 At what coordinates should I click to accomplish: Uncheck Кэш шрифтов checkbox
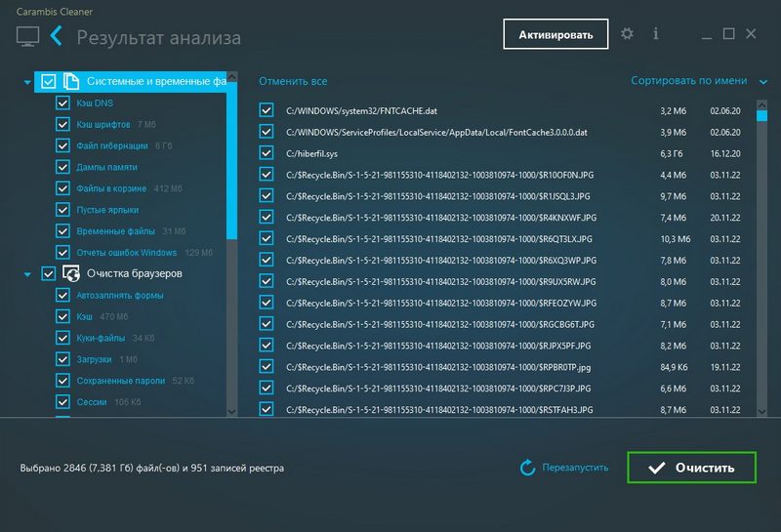point(62,124)
